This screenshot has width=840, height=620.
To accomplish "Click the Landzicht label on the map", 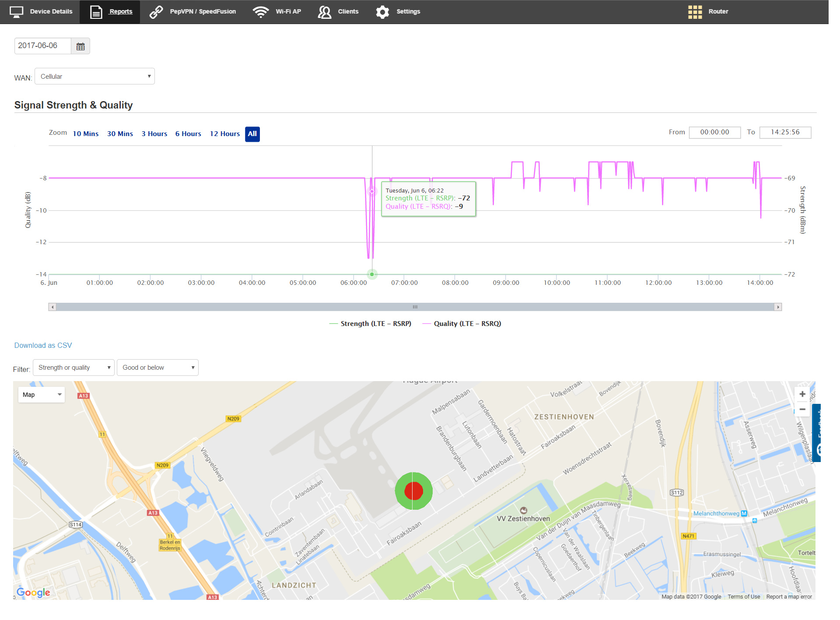I will [294, 585].
